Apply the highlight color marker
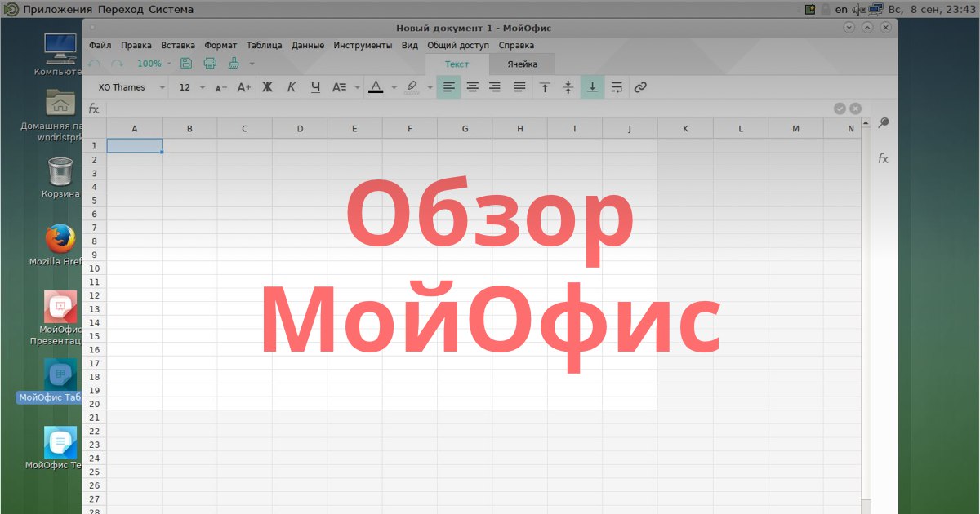Image resolution: width=980 pixels, height=514 pixels. (x=412, y=87)
